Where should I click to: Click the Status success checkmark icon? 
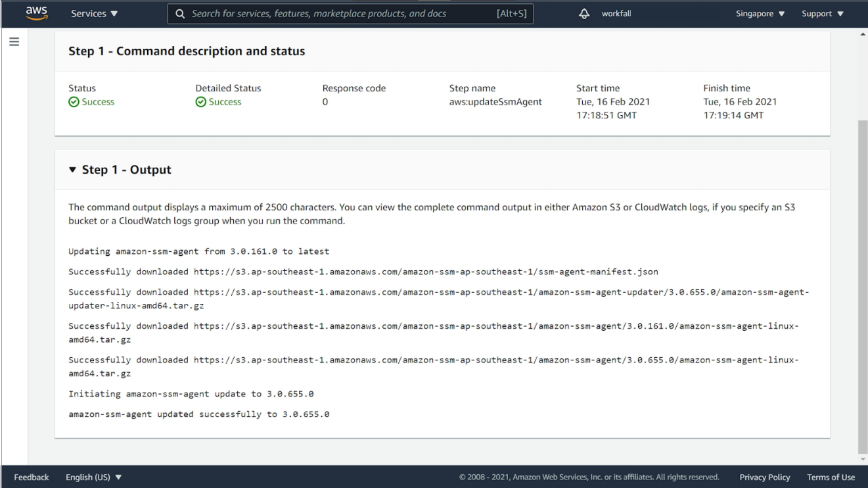(x=73, y=102)
